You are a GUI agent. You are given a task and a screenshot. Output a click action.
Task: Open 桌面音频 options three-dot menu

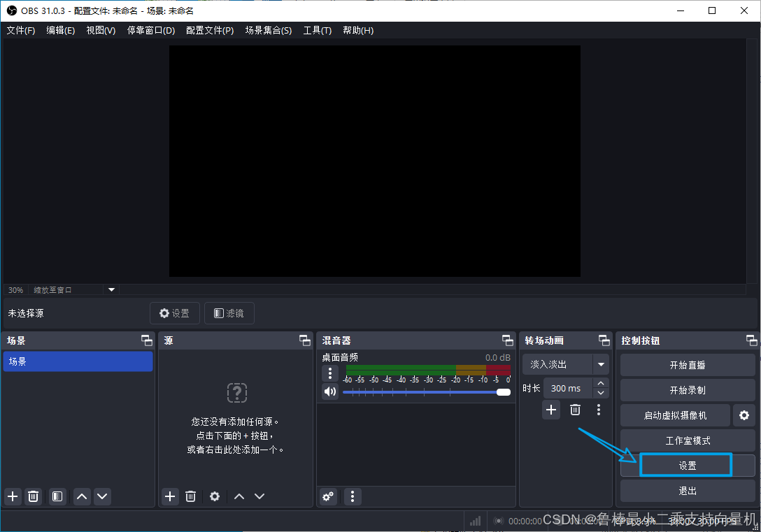click(x=330, y=373)
